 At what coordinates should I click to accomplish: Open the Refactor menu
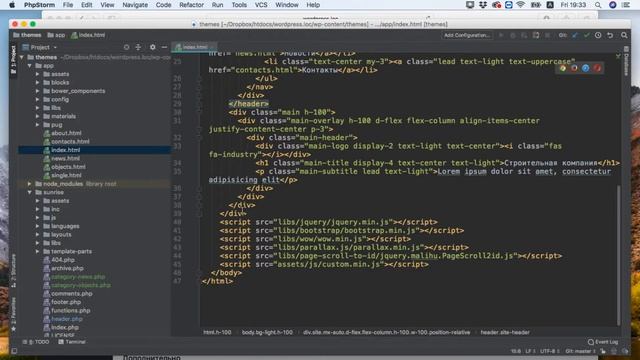pos(191,5)
